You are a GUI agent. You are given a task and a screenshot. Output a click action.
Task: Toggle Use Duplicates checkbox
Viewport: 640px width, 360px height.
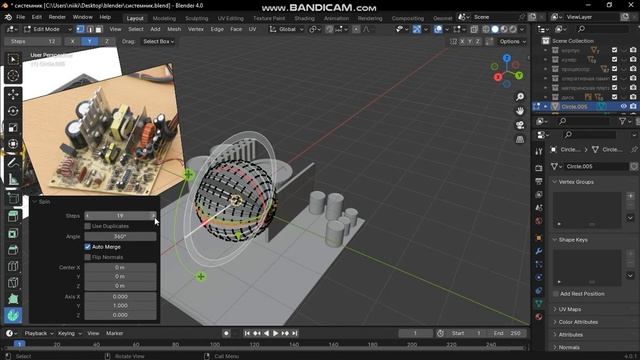coord(87,226)
